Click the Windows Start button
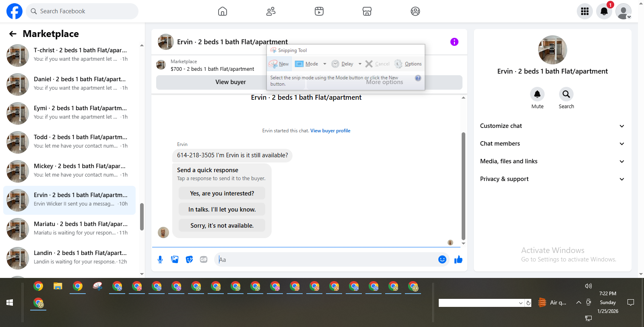Image resolution: width=644 pixels, height=327 pixels. tap(10, 302)
